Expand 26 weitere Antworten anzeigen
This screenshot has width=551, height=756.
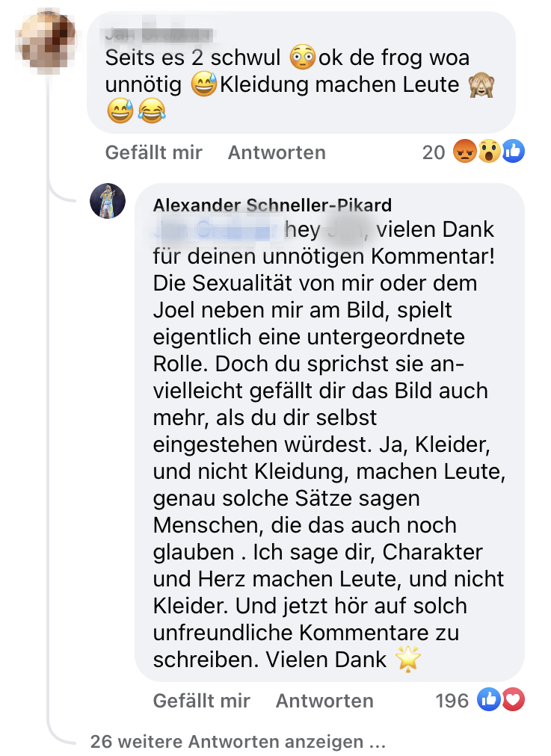238,743
